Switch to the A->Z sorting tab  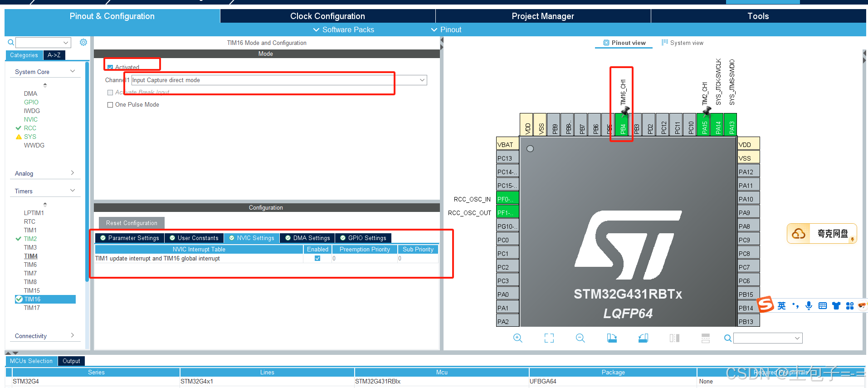click(x=54, y=55)
